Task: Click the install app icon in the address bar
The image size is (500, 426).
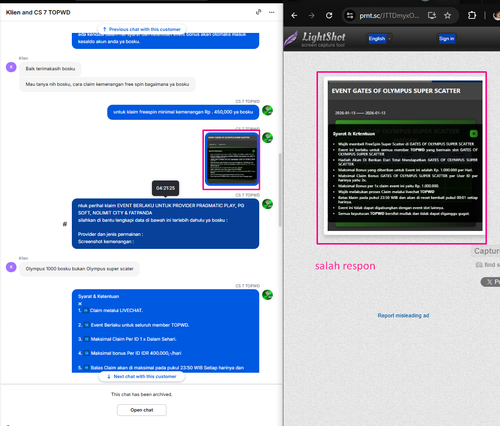Action: (x=432, y=15)
